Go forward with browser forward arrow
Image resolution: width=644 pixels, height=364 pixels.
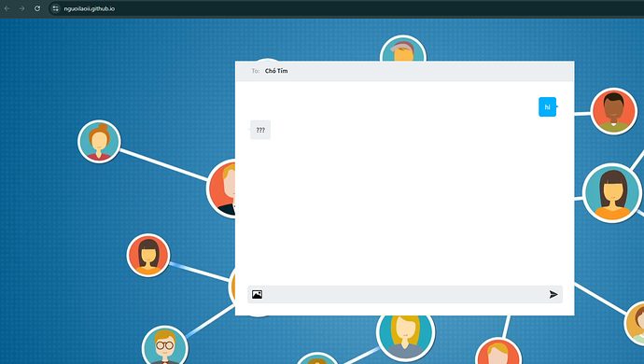pyautogui.click(x=22, y=8)
